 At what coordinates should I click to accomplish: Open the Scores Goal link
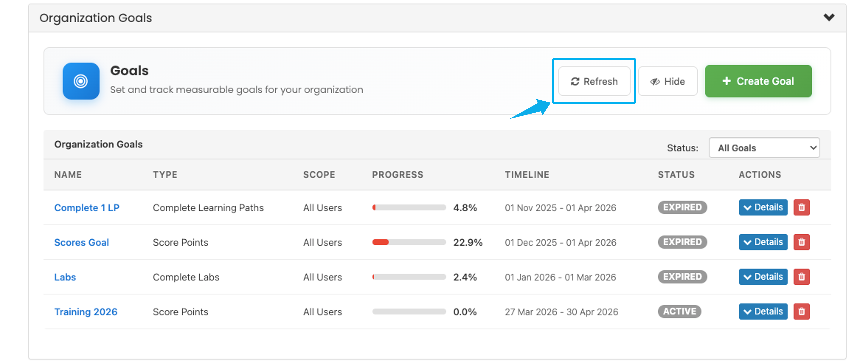(81, 242)
